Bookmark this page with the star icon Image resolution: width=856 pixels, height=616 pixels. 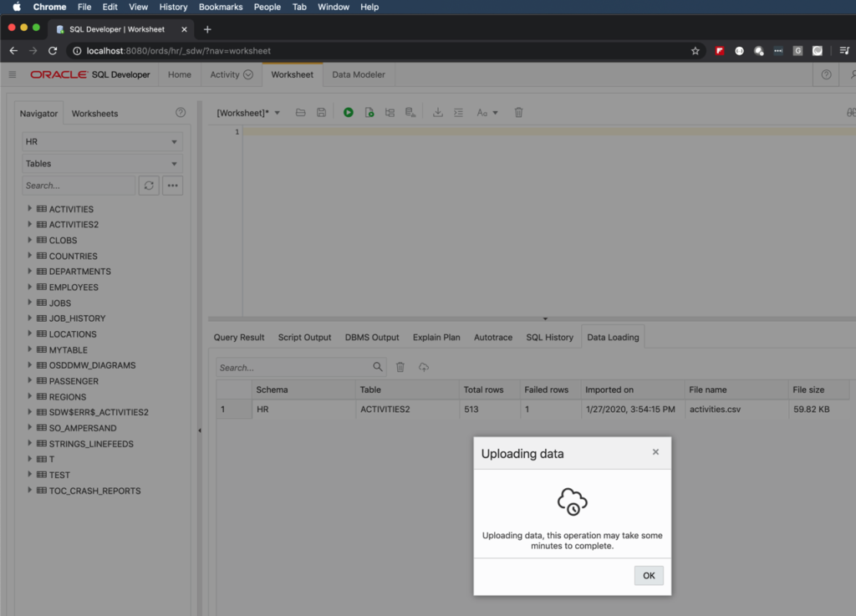(x=695, y=51)
